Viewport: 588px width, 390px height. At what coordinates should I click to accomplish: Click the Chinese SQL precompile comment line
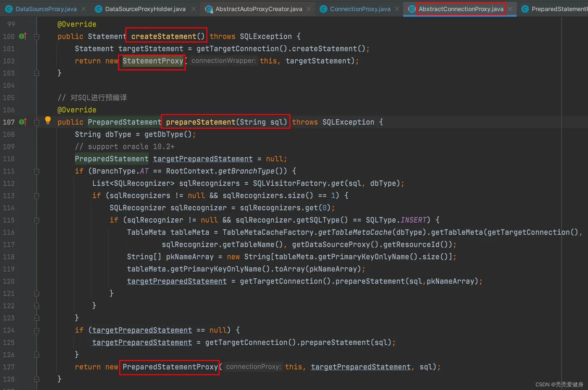pos(92,98)
